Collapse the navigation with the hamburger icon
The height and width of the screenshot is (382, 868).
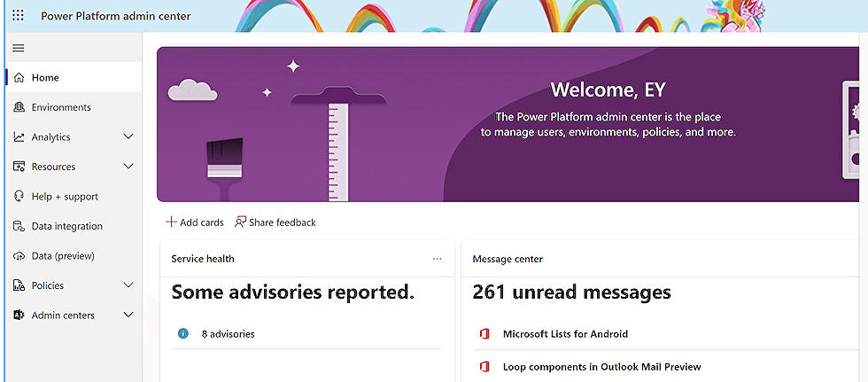tap(19, 48)
